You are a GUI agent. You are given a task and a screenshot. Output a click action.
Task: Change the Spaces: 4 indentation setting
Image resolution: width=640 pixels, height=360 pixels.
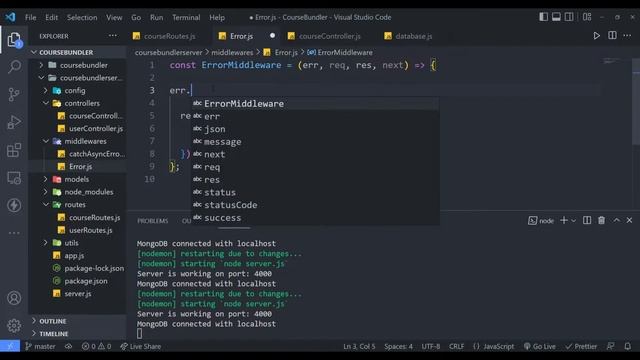tap(398, 346)
